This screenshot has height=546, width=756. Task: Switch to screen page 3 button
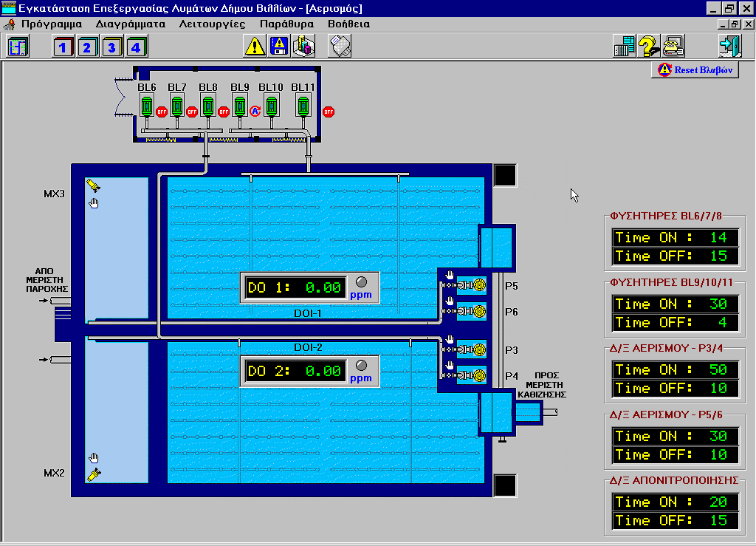[111, 47]
